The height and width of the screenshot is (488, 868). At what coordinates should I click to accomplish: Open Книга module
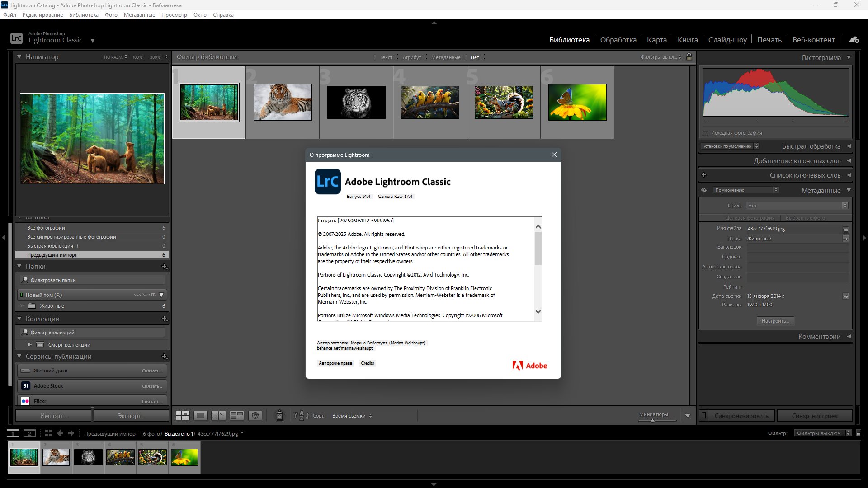(688, 40)
